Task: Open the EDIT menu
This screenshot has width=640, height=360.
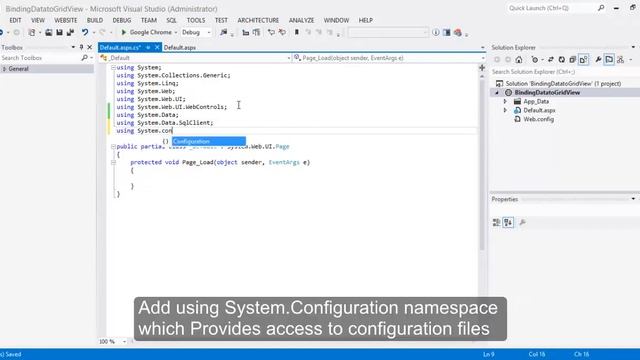Action: click(15, 20)
